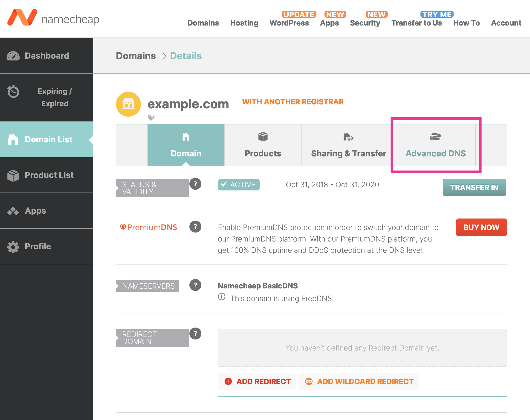Click the STATUS & VALIDITY section label
This screenshot has width=530, height=420.
152,188
